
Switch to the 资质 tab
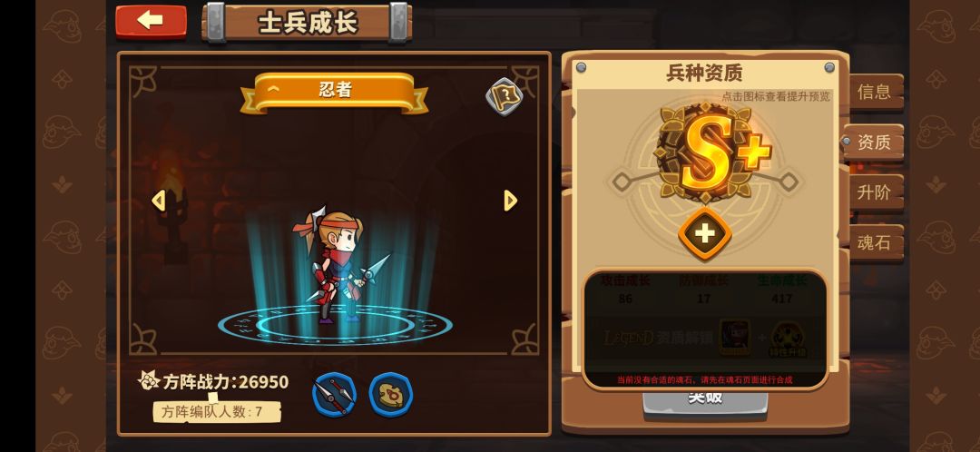coord(873,142)
